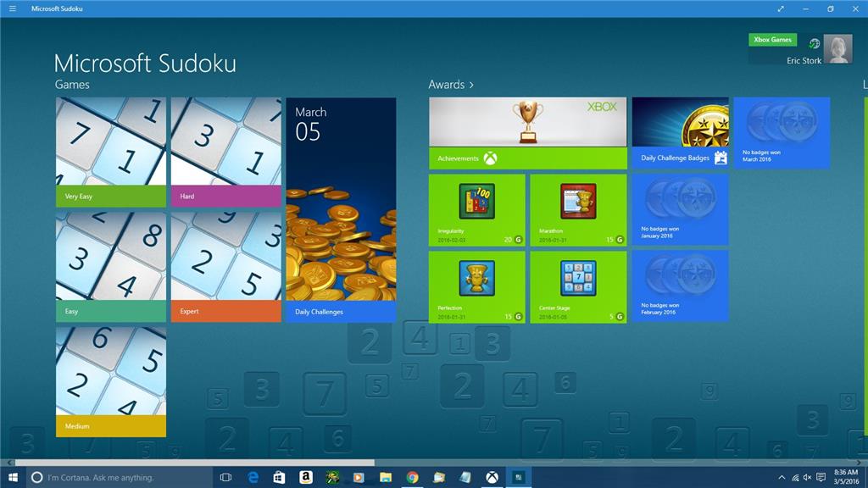Click the Marathon achievement label
868x488 pixels.
(x=551, y=231)
